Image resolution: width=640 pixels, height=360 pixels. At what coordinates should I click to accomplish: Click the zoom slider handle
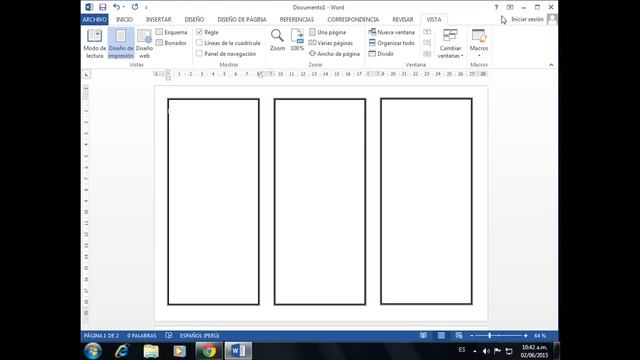pyautogui.click(x=489, y=336)
